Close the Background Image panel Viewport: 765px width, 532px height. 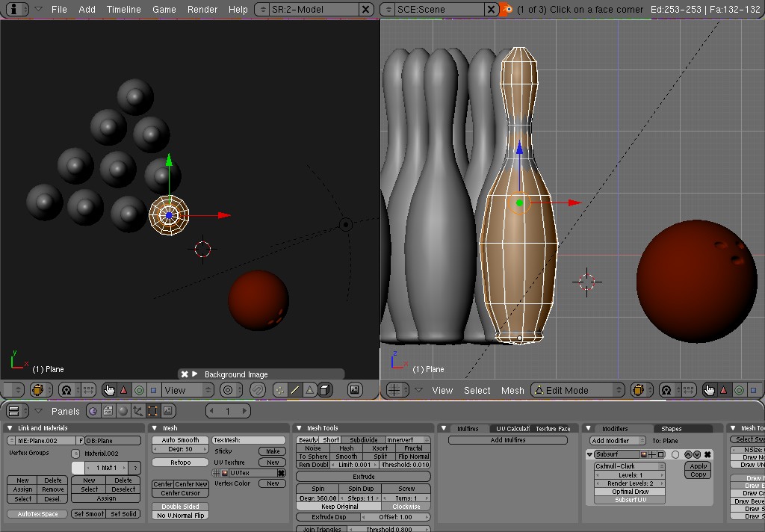point(185,374)
